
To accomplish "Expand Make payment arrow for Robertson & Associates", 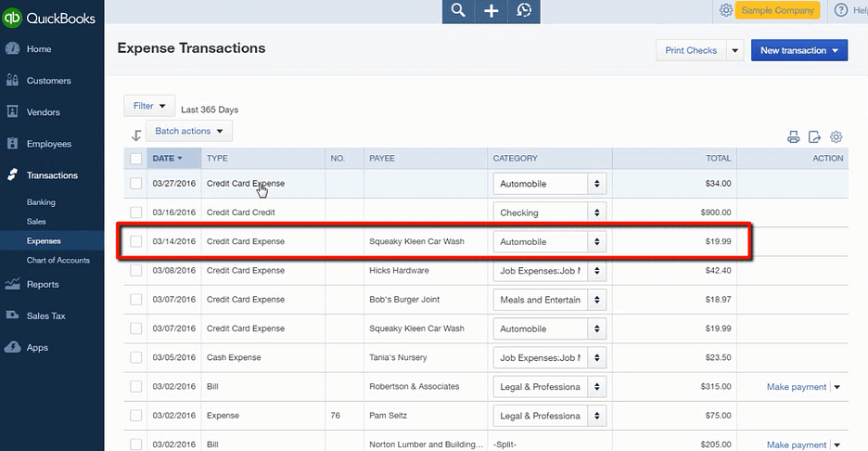I will tap(837, 387).
